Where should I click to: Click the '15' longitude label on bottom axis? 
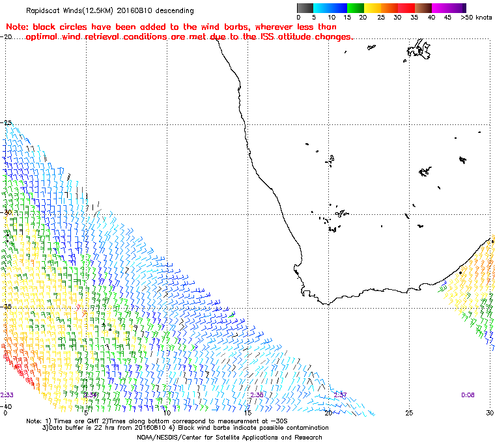coord(247,413)
